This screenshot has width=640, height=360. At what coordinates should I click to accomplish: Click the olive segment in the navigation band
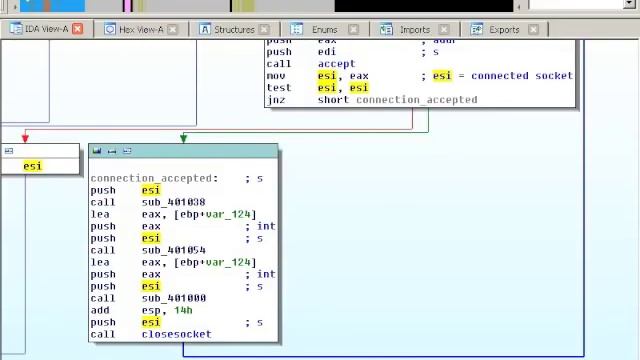243,6
